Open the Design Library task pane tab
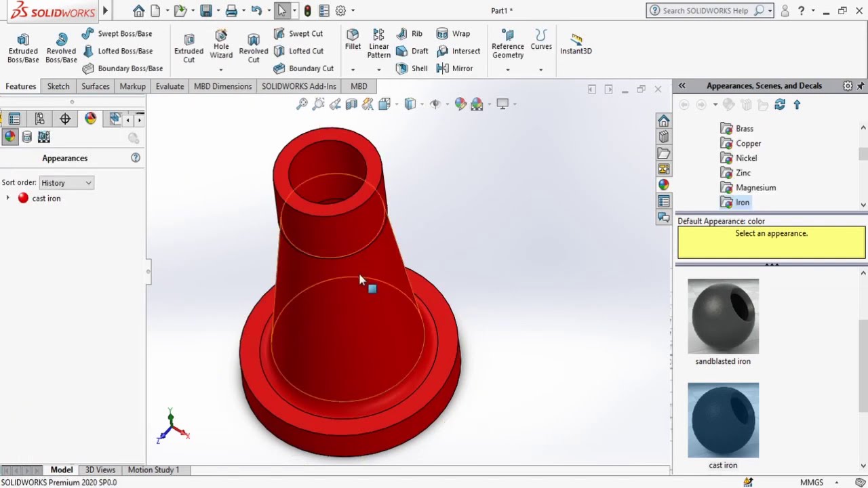This screenshot has width=868, height=488. (x=663, y=137)
